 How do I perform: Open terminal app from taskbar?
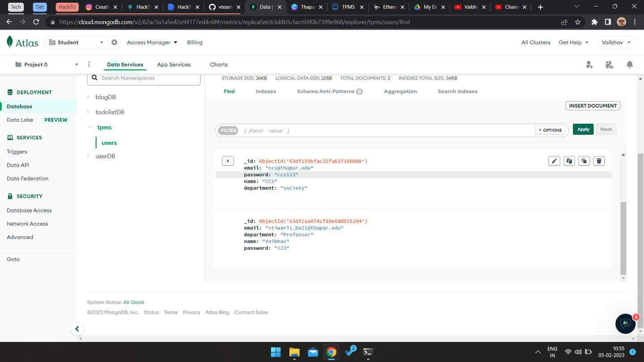tap(368, 352)
